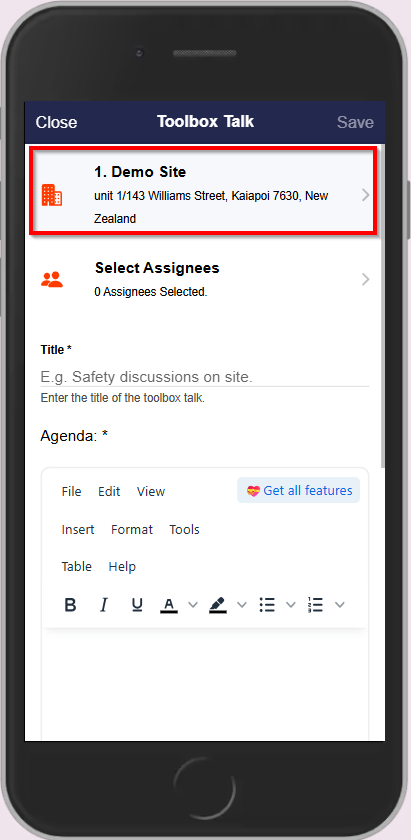Apply Italic formatting in editor toolbar
411x840 pixels.
103,605
